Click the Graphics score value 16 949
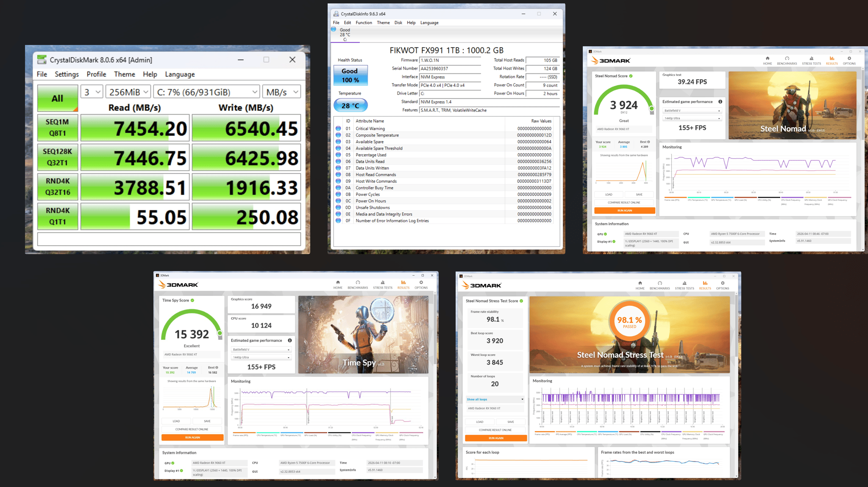The image size is (868, 487). 261,306
